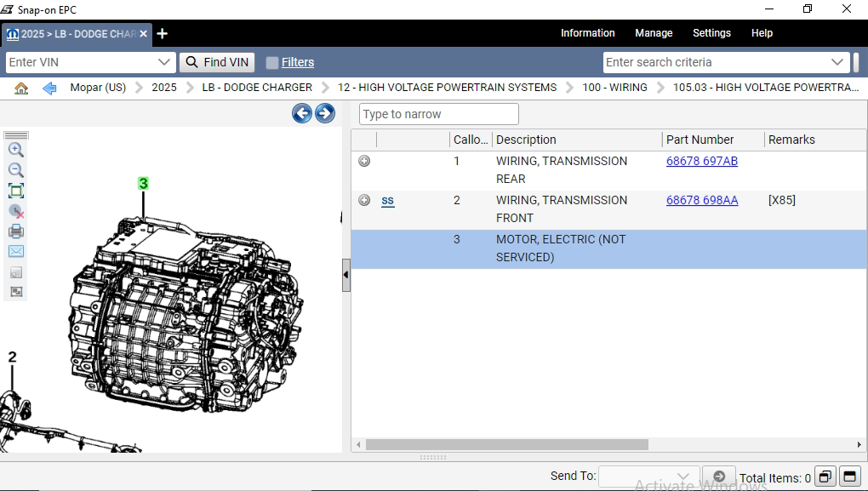Sort by the Remarks column header

(815, 140)
